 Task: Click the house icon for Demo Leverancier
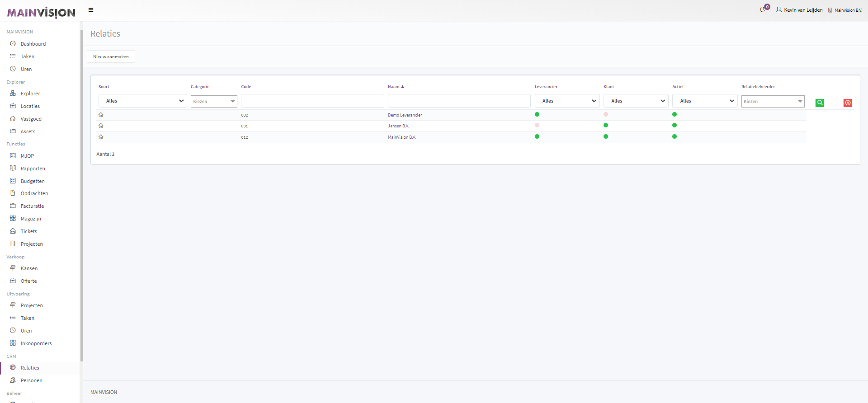pos(101,115)
